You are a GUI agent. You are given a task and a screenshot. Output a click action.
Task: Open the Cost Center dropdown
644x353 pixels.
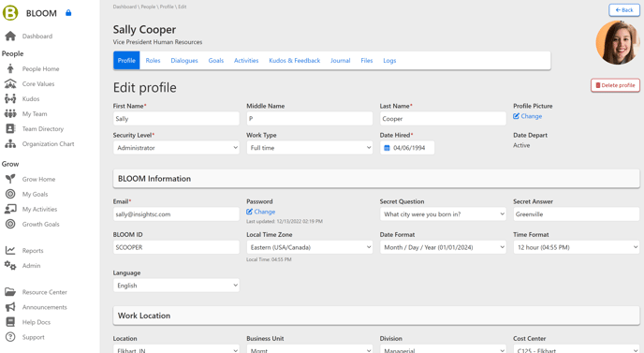(577, 349)
